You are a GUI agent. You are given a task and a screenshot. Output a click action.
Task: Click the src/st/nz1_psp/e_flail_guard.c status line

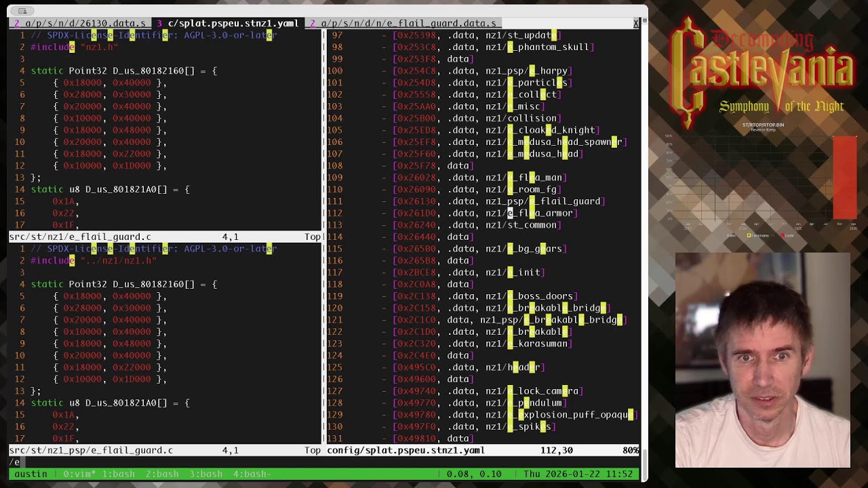click(165, 450)
